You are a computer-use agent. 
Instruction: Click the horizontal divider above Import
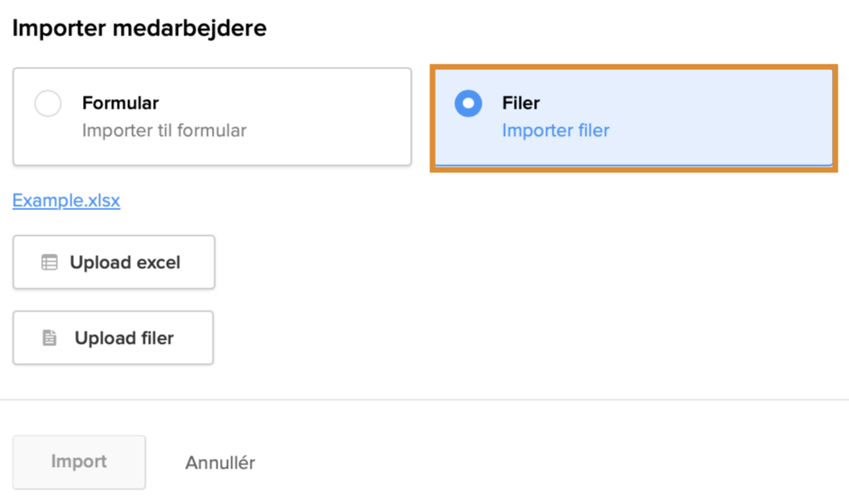(424, 399)
